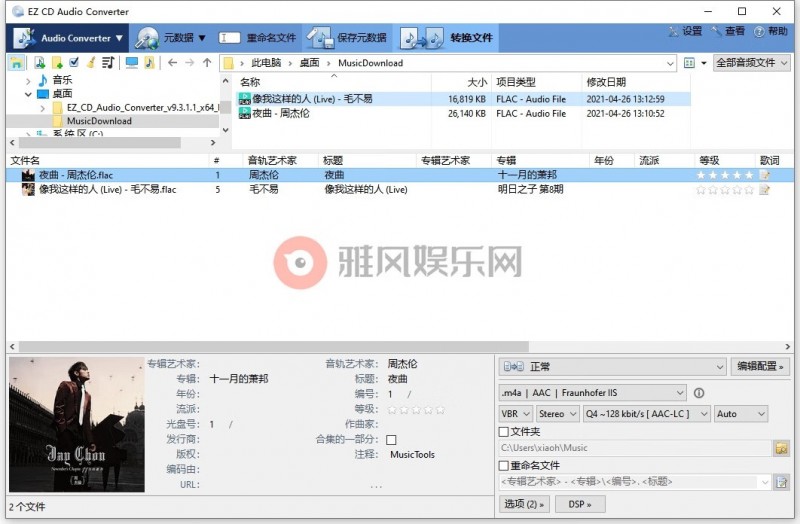This screenshot has height=524, width=800.
Task: Click the 编辑配置 edit profile button
Action: click(x=760, y=367)
